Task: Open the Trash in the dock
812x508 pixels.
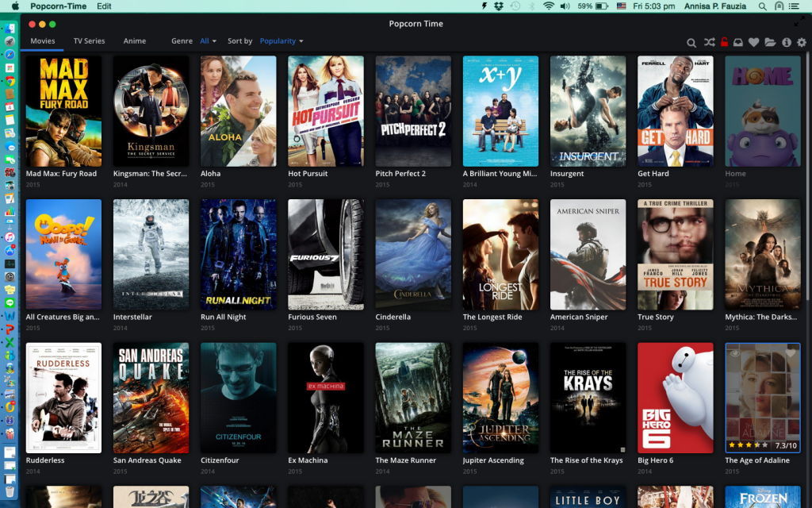Action: (x=10, y=491)
